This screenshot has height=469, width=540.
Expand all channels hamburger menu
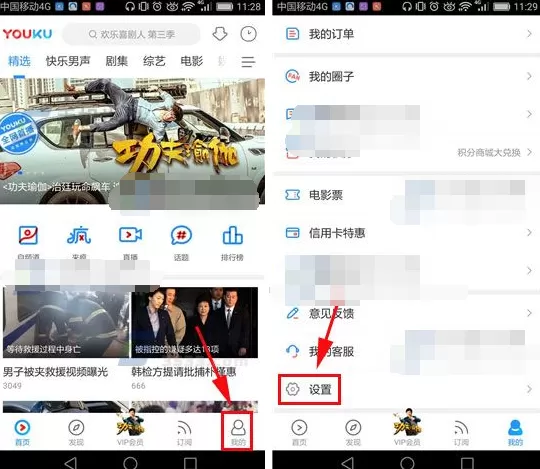(248, 62)
